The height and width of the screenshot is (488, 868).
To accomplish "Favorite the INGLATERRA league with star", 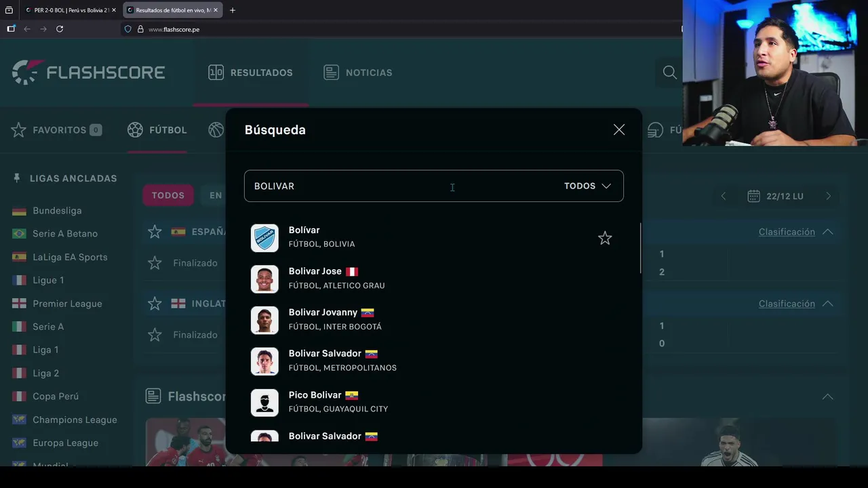I will tap(155, 304).
